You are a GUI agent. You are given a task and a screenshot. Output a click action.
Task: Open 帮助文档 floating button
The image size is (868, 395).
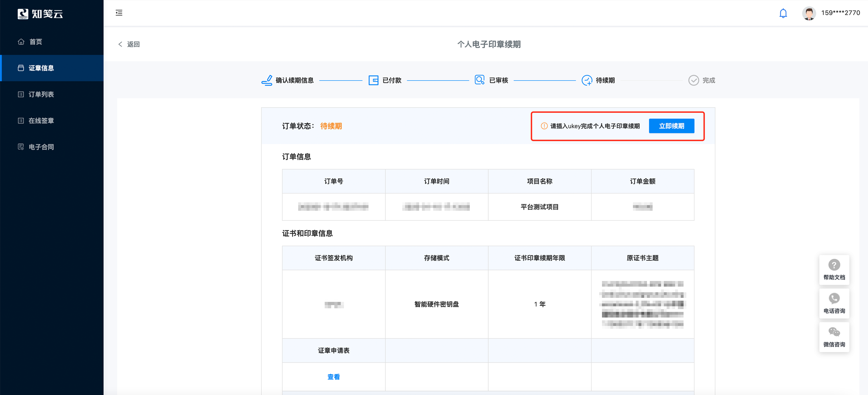tap(834, 270)
